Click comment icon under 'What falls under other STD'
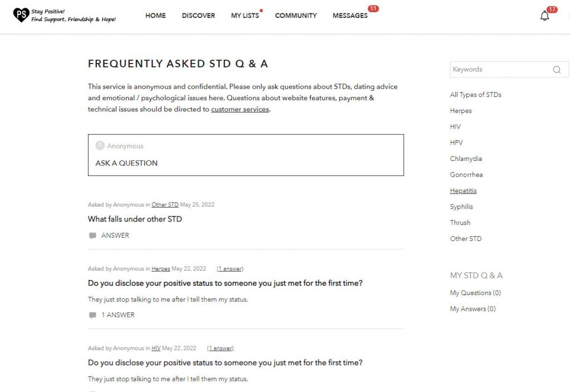 click(92, 236)
